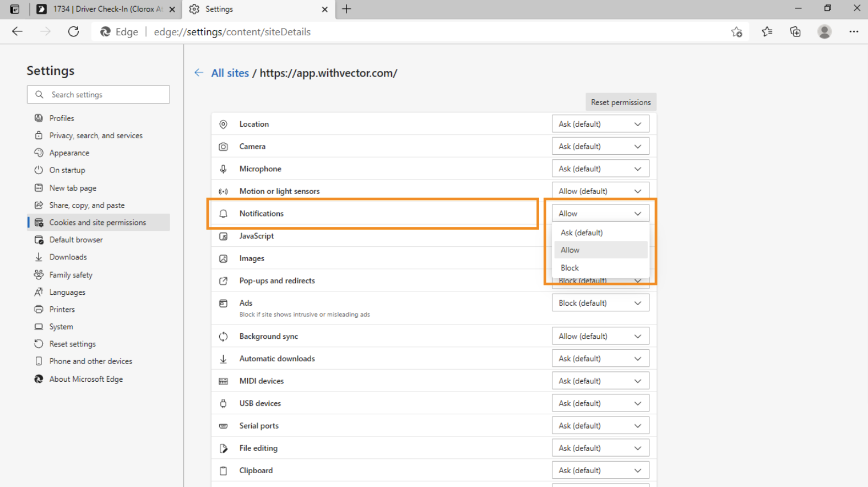Expand the USB devices dropdown
868x487 pixels.
pyautogui.click(x=600, y=403)
